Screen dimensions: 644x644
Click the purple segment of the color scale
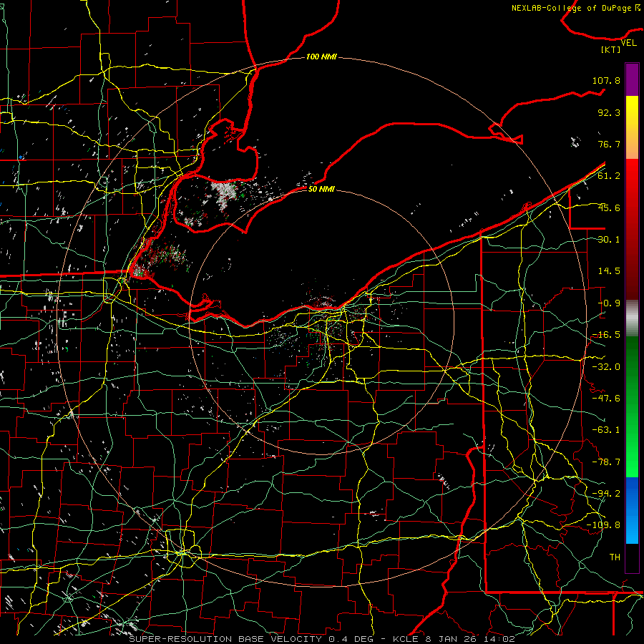(632, 79)
